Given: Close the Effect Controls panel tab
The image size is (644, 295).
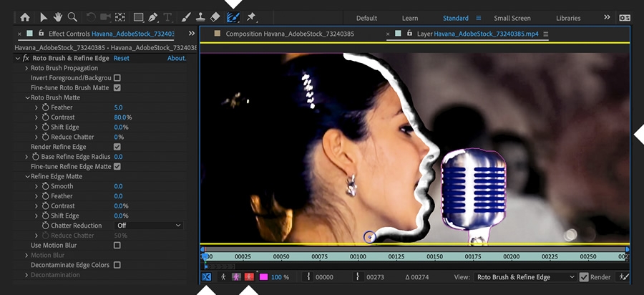Looking at the screenshot, I should (x=20, y=34).
